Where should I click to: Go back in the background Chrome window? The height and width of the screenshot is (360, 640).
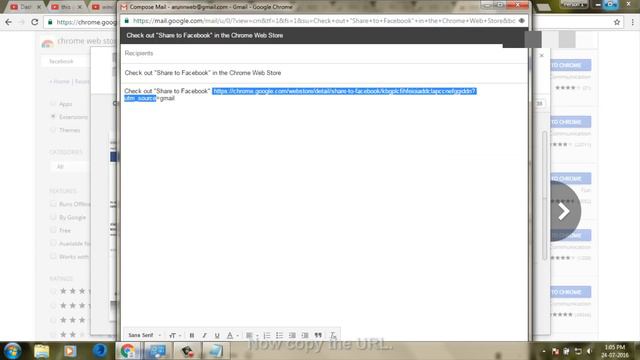pos(9,22)
